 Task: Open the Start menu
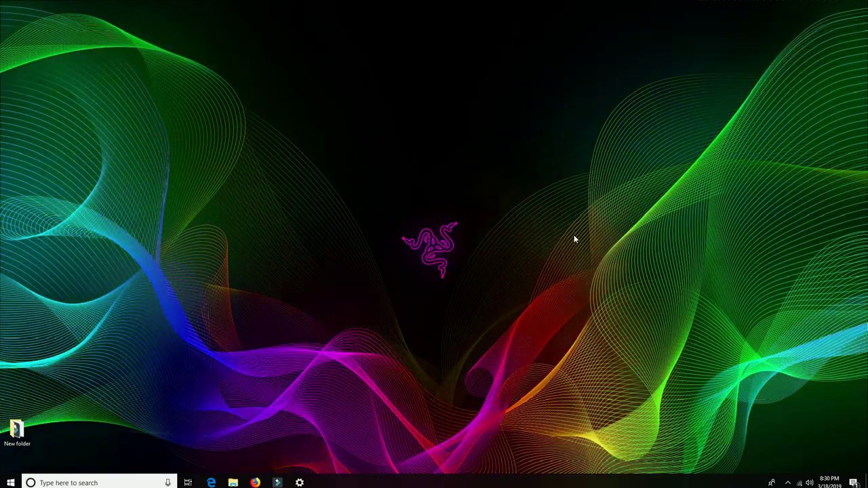point(10,483)
